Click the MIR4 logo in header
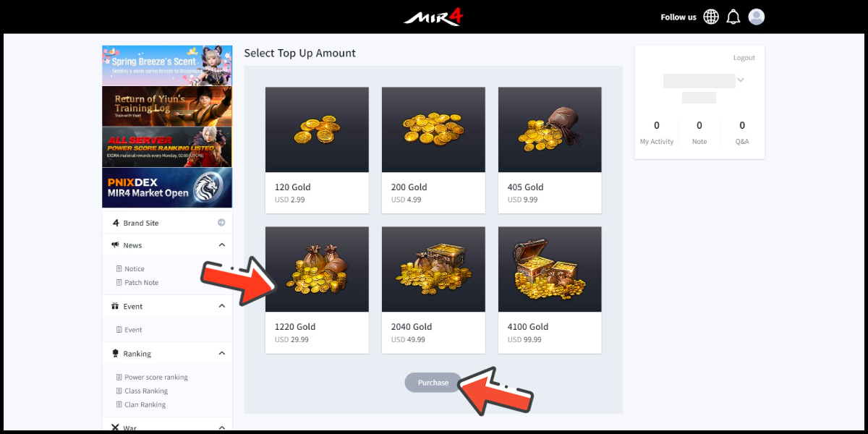The width and height of the screenshot is (868, 434). 433,17
